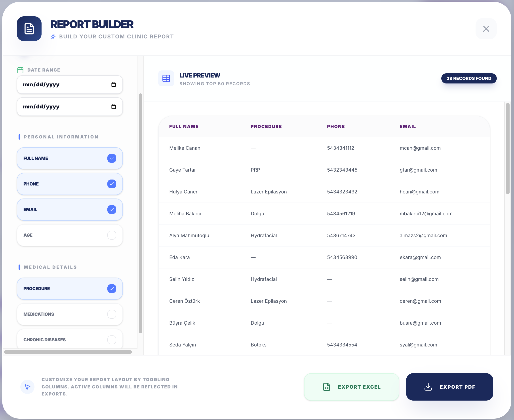This screenshot has height=420, width=514.
Task: Select the Melike Canan row name
Action: click(185, 148)
